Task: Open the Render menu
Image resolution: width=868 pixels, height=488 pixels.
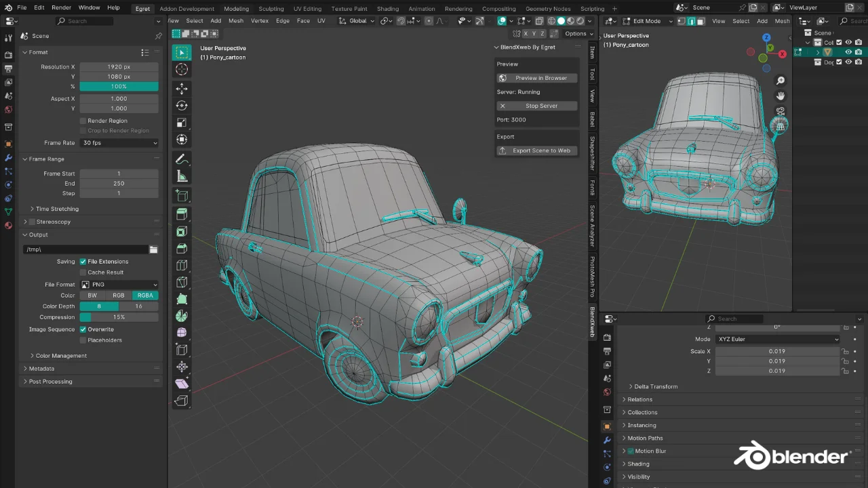Action: point(61,7)
